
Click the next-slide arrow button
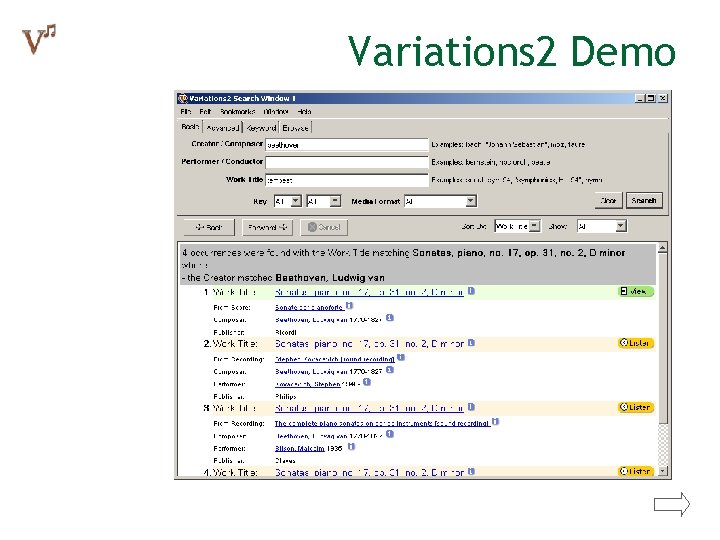tap(672, 504)
